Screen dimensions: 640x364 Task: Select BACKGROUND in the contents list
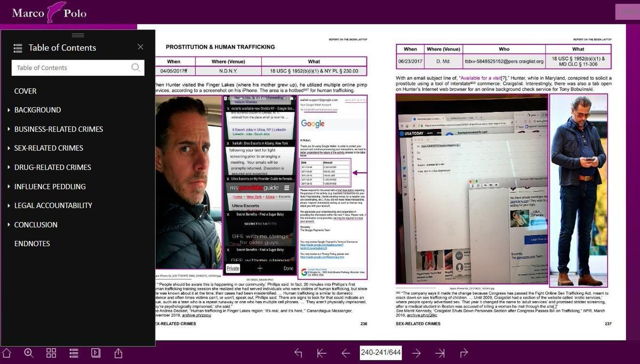37,110
